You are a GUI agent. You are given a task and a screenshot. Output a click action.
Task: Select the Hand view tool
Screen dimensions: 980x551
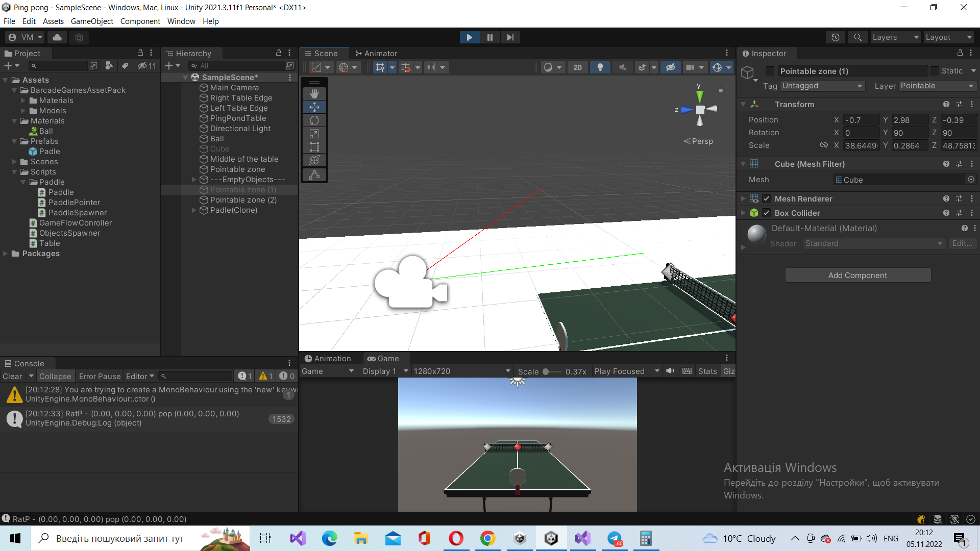(314, 93)
